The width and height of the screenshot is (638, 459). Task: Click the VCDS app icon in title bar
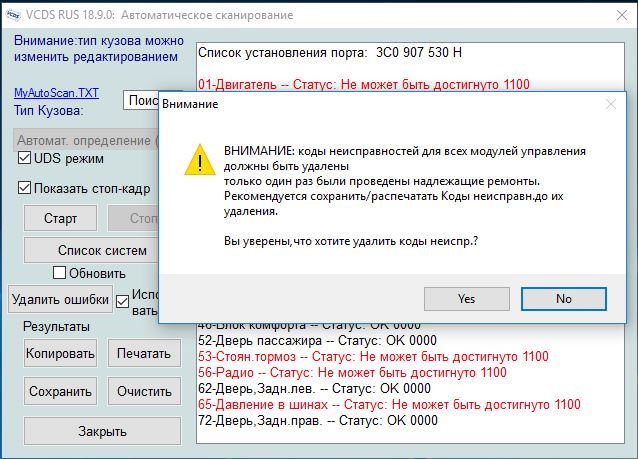(13, 15)
